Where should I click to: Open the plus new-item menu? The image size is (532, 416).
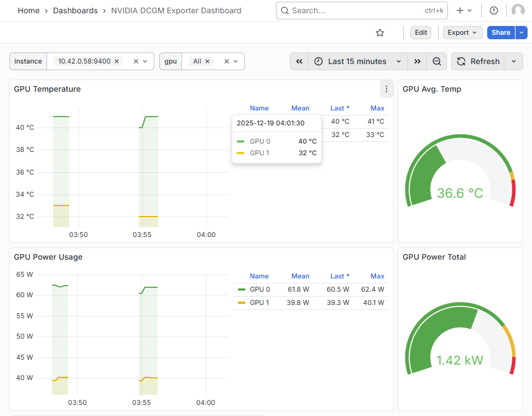[x=463, y=10]
